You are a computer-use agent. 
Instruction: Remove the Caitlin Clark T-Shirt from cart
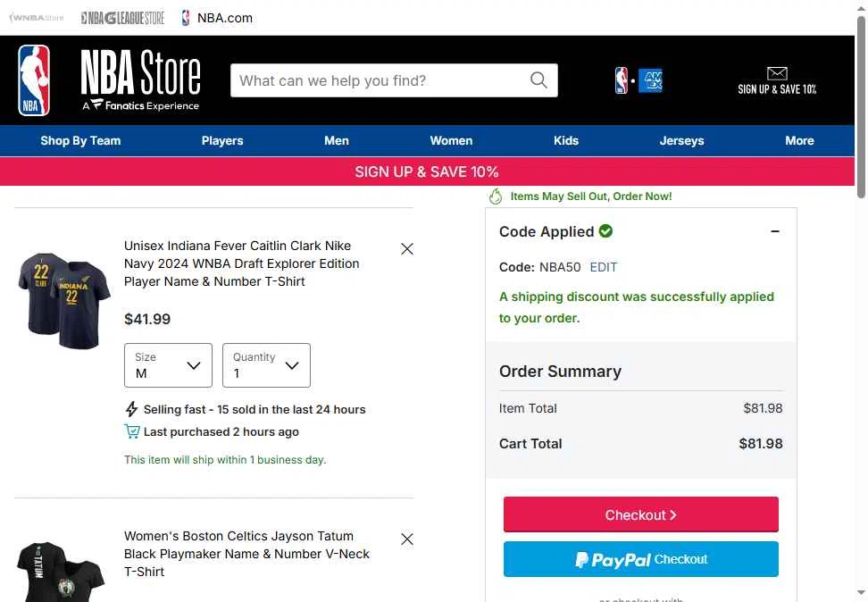point(407,249)
